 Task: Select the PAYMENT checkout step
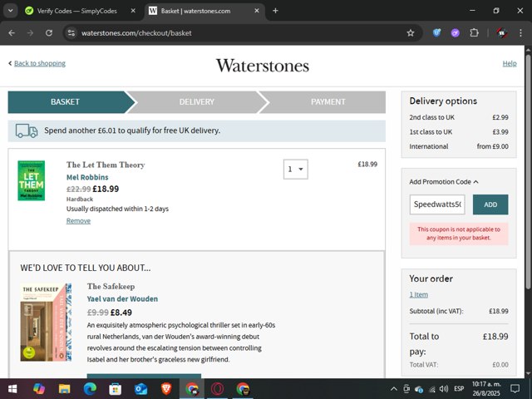[328, 101]
